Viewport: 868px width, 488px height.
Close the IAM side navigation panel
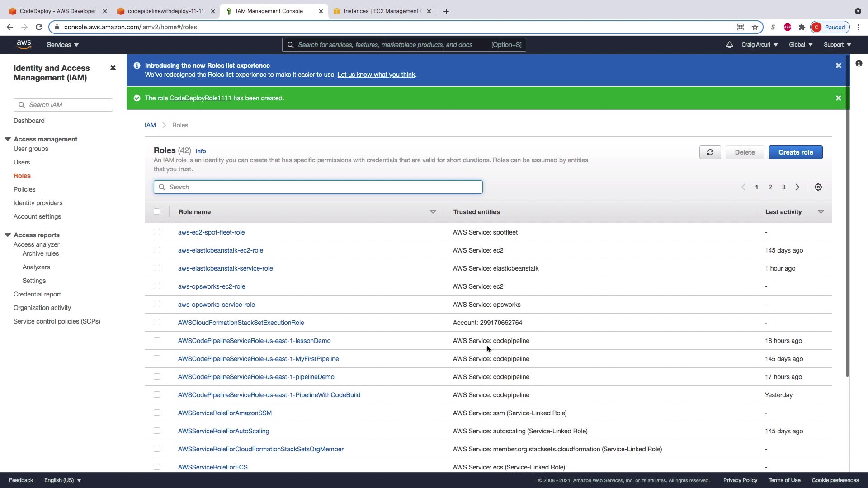[113, 68]
